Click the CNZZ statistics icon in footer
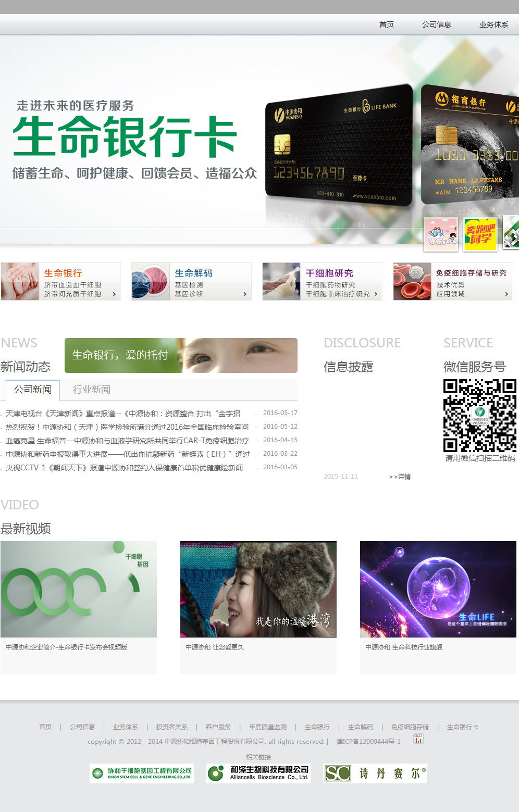 pyautogui.click(x=418, y=739)
